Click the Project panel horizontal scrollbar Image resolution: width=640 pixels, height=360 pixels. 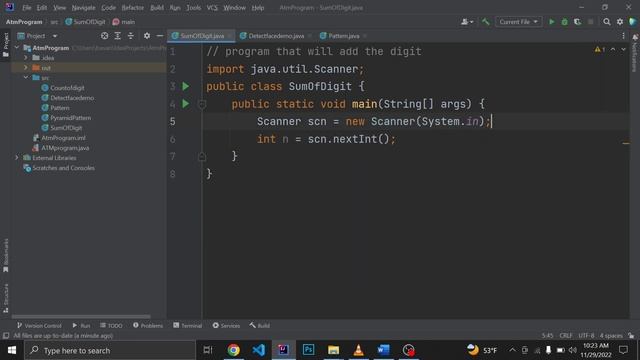(81, 316)
